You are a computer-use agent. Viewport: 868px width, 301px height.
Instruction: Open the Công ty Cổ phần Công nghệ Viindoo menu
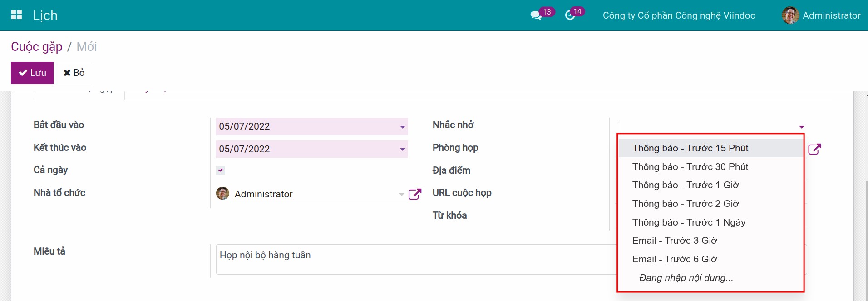tap(679, 15)
